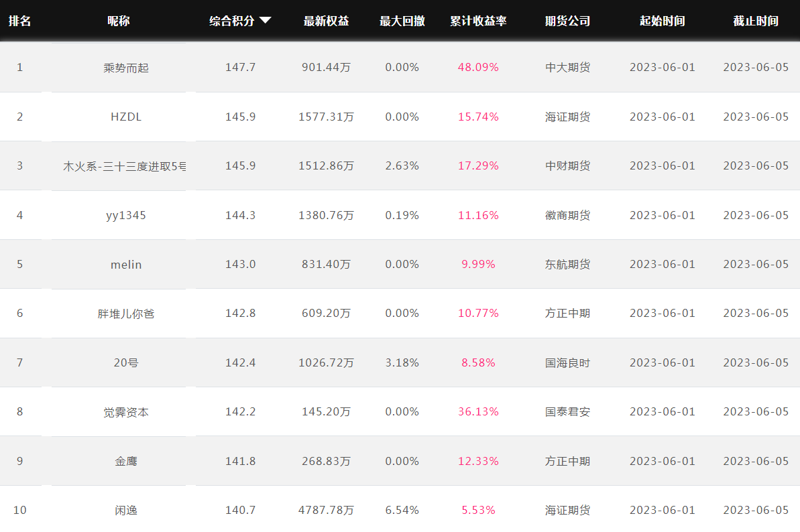
Task: Select the 17.29% cumulative return value
Action: [x=478, y=165]
